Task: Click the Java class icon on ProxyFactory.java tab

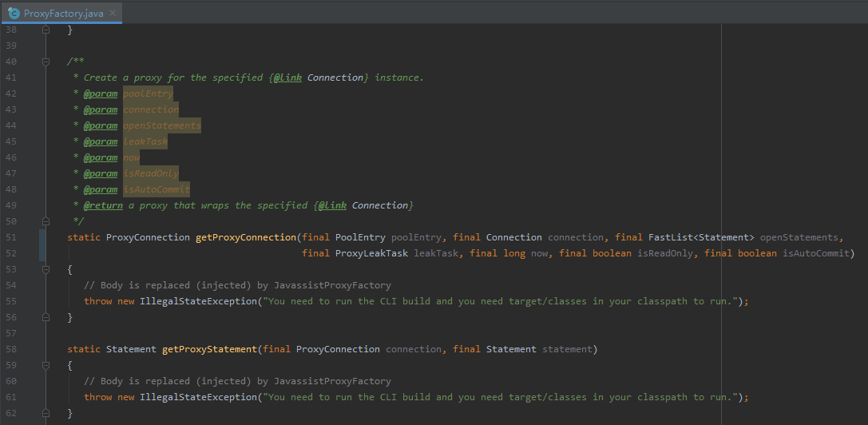Action: [x=14, y=13]
